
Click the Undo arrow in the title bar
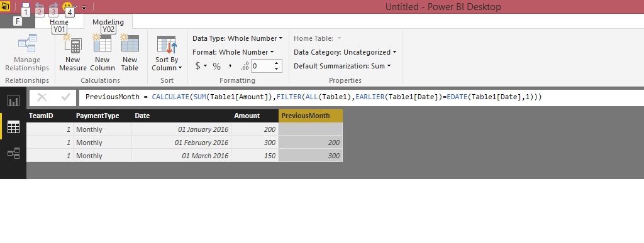pos(40,6)
